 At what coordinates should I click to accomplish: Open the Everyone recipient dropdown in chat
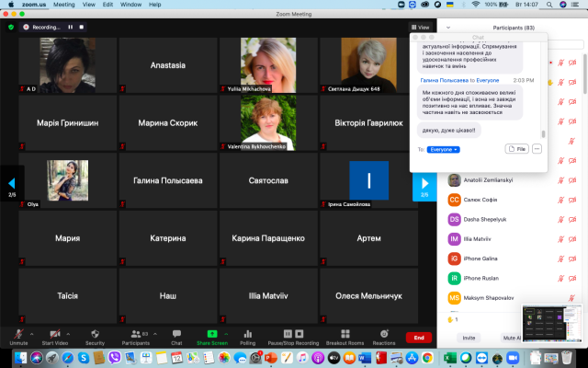click(x=443, y=149)
